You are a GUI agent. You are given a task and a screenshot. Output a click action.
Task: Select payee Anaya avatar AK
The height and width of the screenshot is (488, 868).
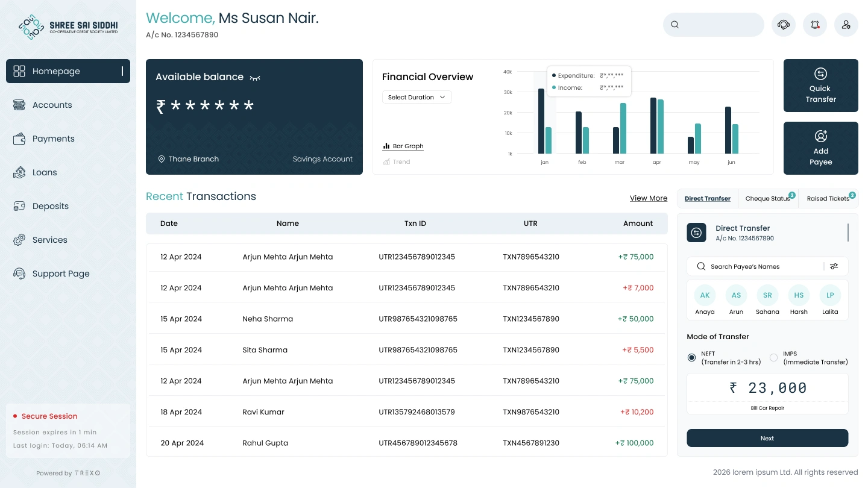pyautogui.click(x=705, y=295)
